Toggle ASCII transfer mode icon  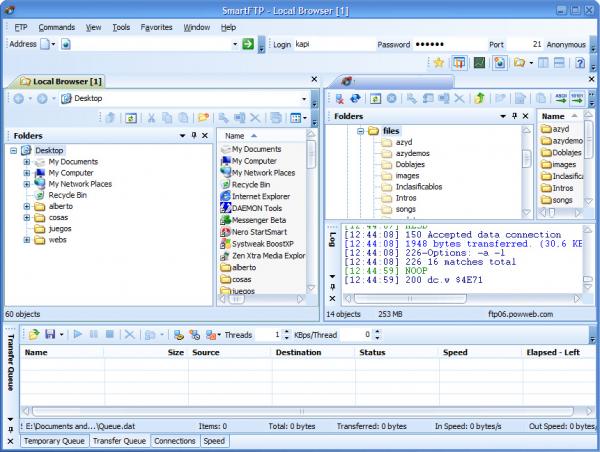[x=561, y=98]
